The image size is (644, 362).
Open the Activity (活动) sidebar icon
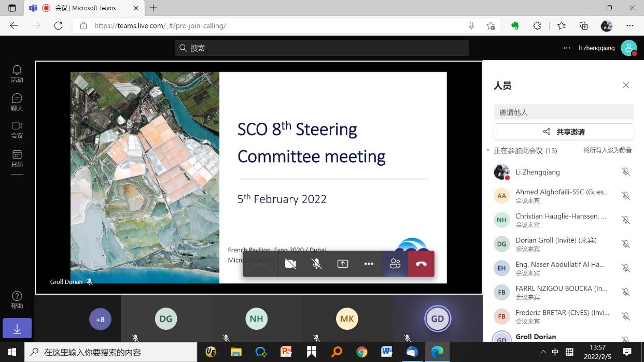17,74
